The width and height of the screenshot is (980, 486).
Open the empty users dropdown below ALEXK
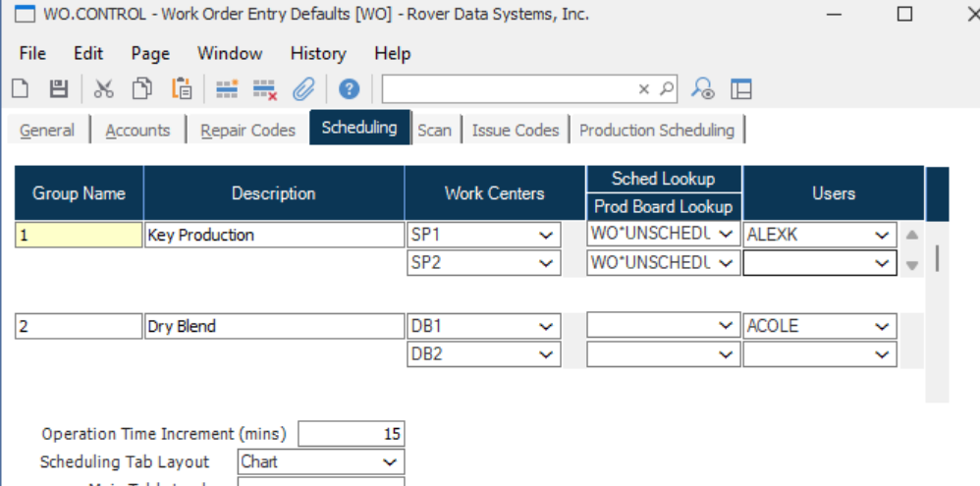pyautogui.click(x=882, y=263)
